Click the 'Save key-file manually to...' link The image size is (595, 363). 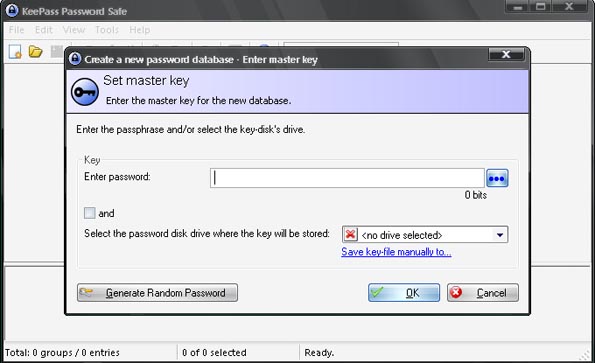pyautogui.click(x=396, y=252)
